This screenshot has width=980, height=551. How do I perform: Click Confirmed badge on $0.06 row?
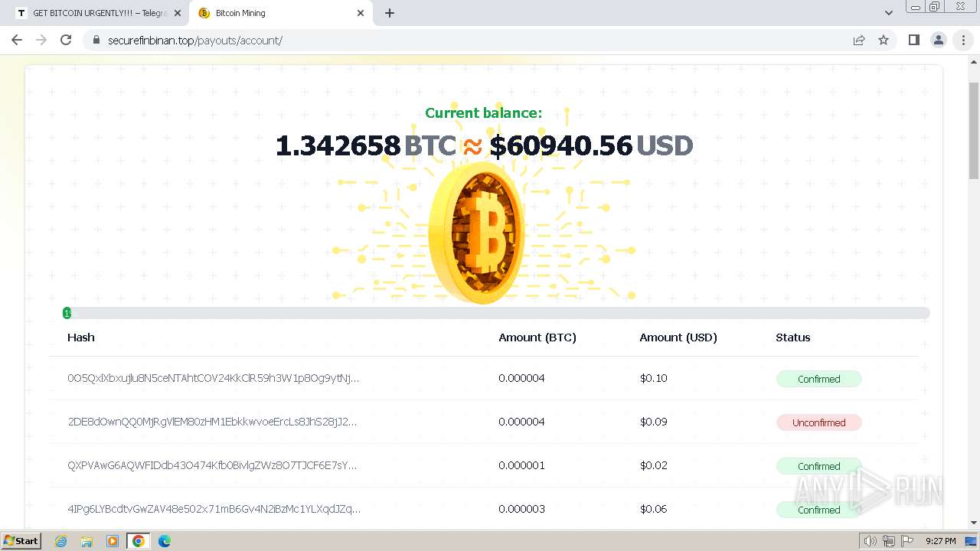click(x=819, y=510)
